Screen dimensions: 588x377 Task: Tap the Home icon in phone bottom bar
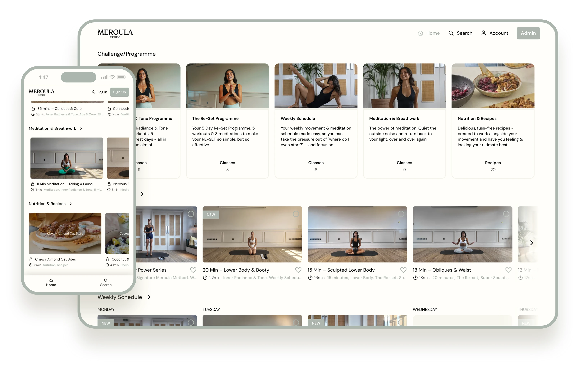pyautogui.click(x=51, y=280)
